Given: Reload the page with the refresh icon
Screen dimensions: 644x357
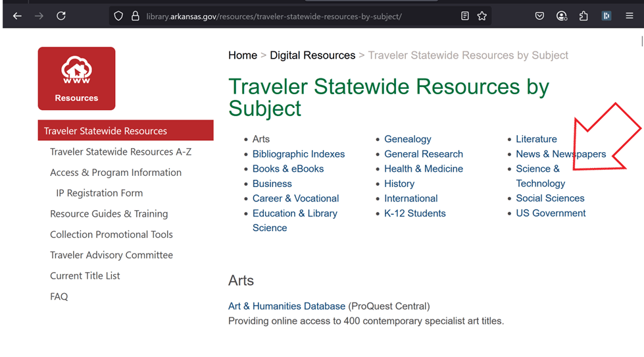Looking at the screenshot, I should point(61,16).
